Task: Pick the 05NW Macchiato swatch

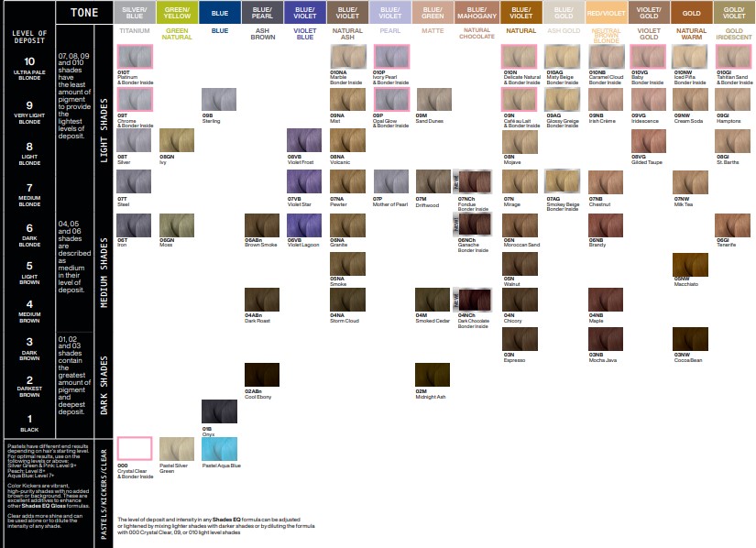Action: tap(690, 265)
